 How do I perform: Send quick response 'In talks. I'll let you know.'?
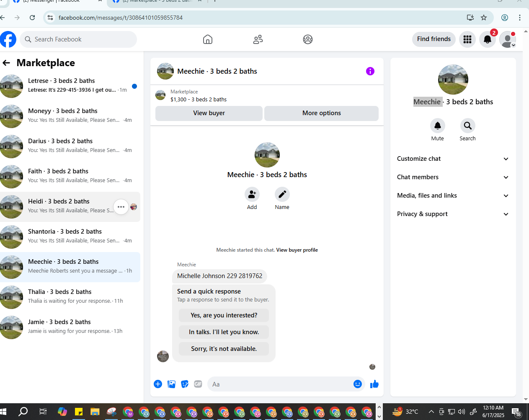(x=224, y=332)
